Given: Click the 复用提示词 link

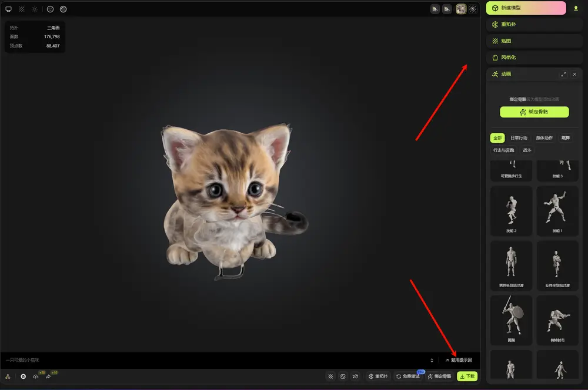Looking at the screenshot, I should pos(457,360).
